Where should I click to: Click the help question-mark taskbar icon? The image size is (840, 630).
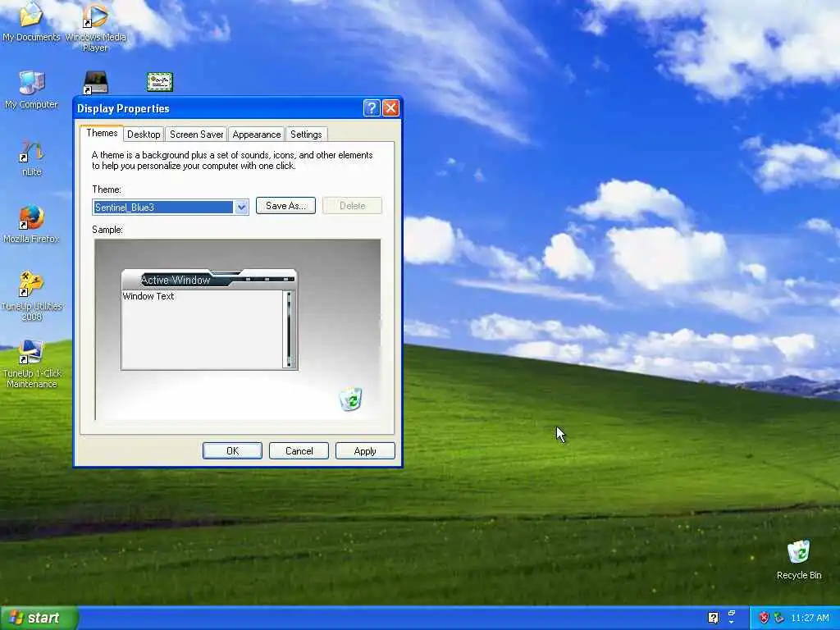coord(713,618)
